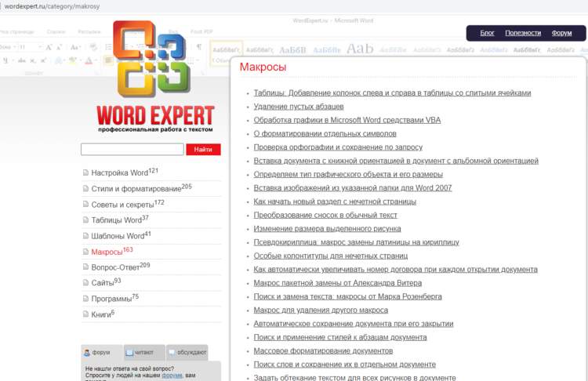Open article on auto-incrementing contract number
The height and width of the screenshot is (381, 588).
coord(395,269)
